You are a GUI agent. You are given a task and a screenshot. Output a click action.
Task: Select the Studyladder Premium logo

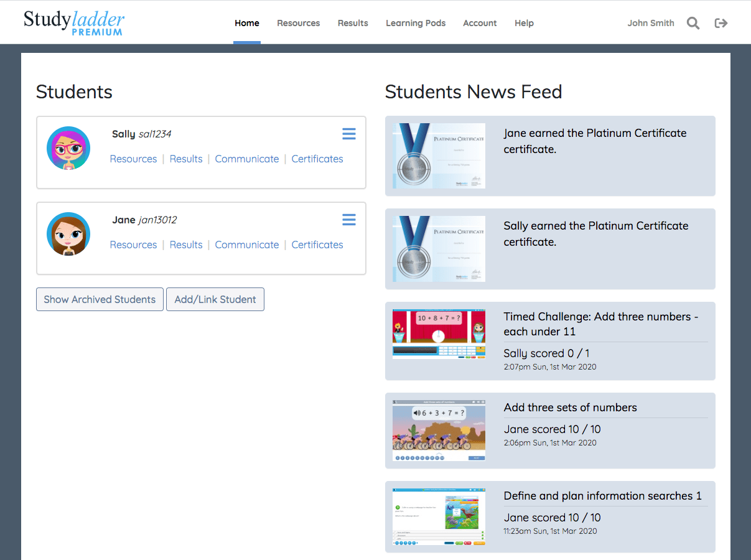pos(73,23)
